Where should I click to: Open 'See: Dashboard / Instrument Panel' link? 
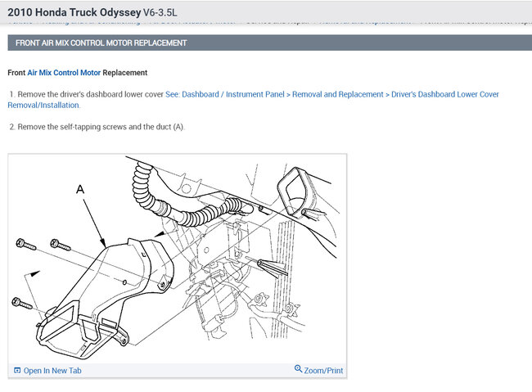tap(225, 94)
